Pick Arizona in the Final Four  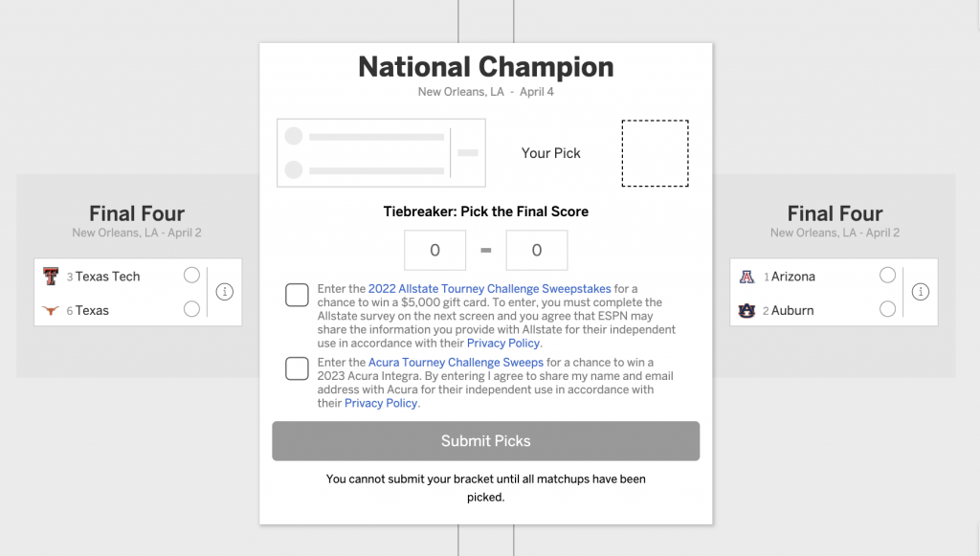tap(887, 275)
